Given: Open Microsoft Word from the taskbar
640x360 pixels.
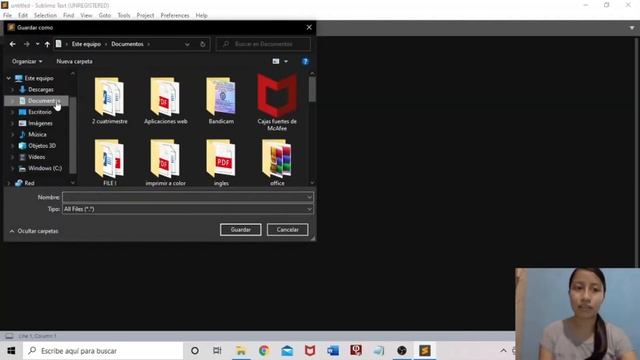Looking at the screenshot, I should click(x=333, y=351).
